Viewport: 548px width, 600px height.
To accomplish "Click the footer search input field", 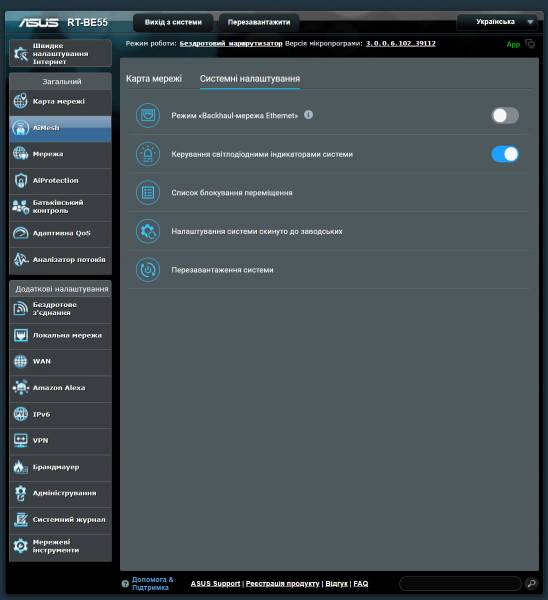I will pyautogui.click(x=460, y=584).
